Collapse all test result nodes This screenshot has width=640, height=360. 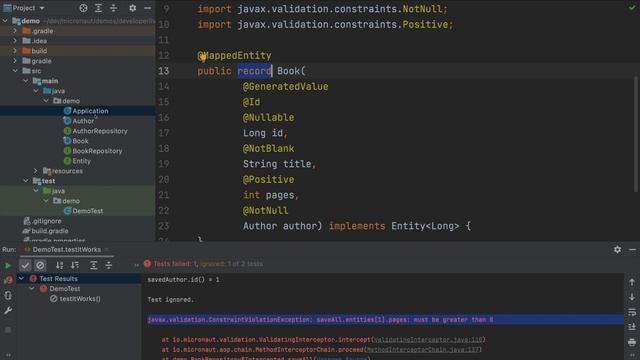pos(109,265)
